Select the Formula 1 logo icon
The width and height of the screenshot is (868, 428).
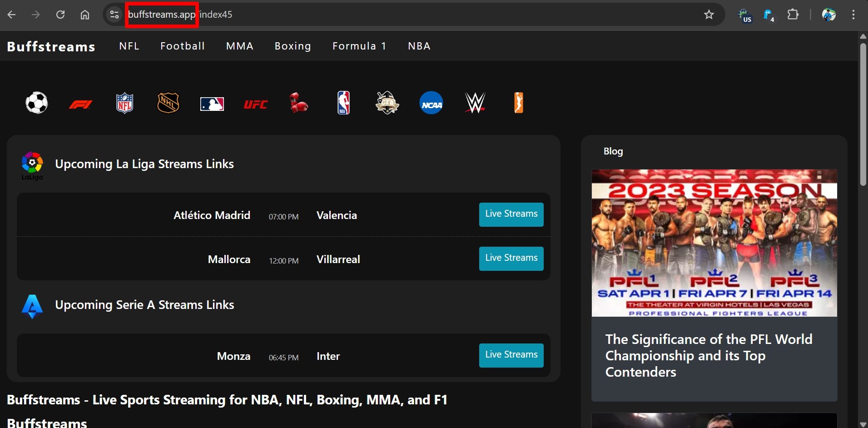(x=80, y=105)
